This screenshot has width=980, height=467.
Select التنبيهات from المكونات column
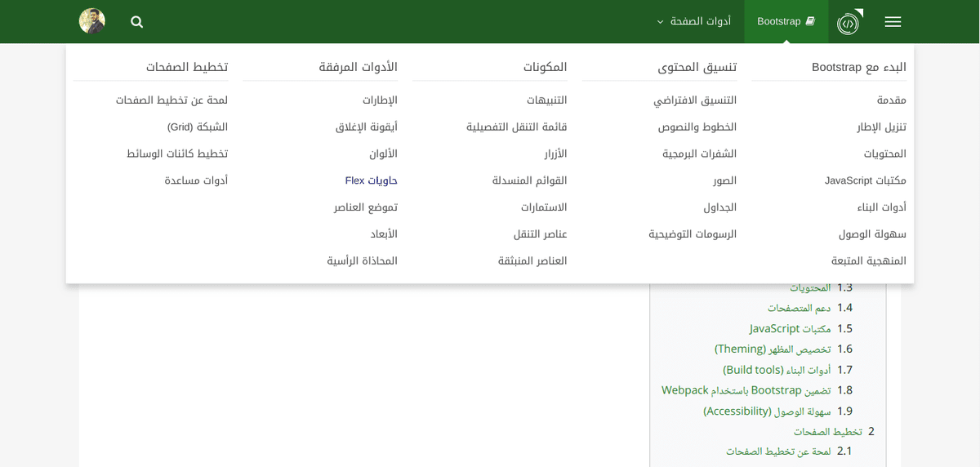pos(546,100)
